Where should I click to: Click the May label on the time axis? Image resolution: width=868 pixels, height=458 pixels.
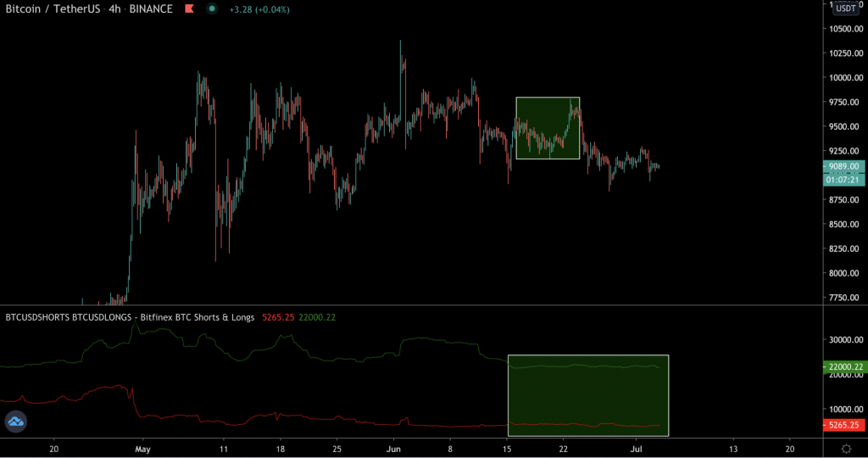pos(142,448)
